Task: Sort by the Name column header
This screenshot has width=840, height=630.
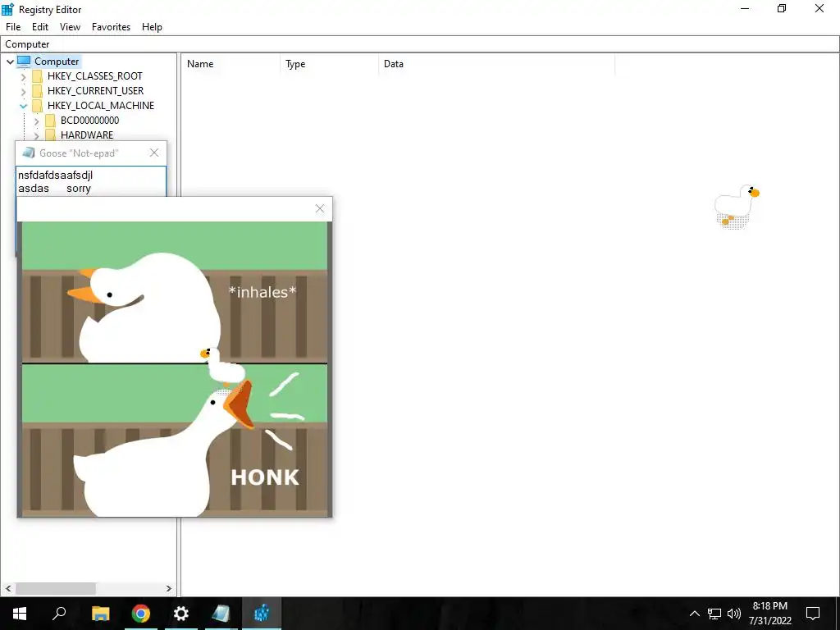Action: tap(231, 64)
